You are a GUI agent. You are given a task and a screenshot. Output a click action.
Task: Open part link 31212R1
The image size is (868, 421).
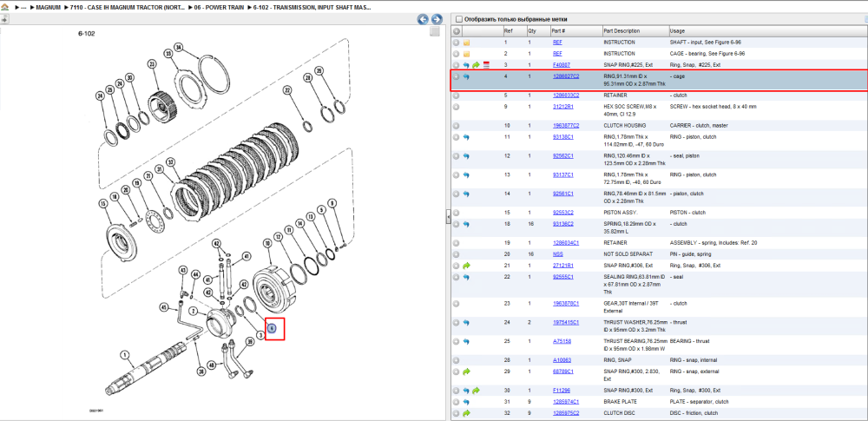pos(563,107)
